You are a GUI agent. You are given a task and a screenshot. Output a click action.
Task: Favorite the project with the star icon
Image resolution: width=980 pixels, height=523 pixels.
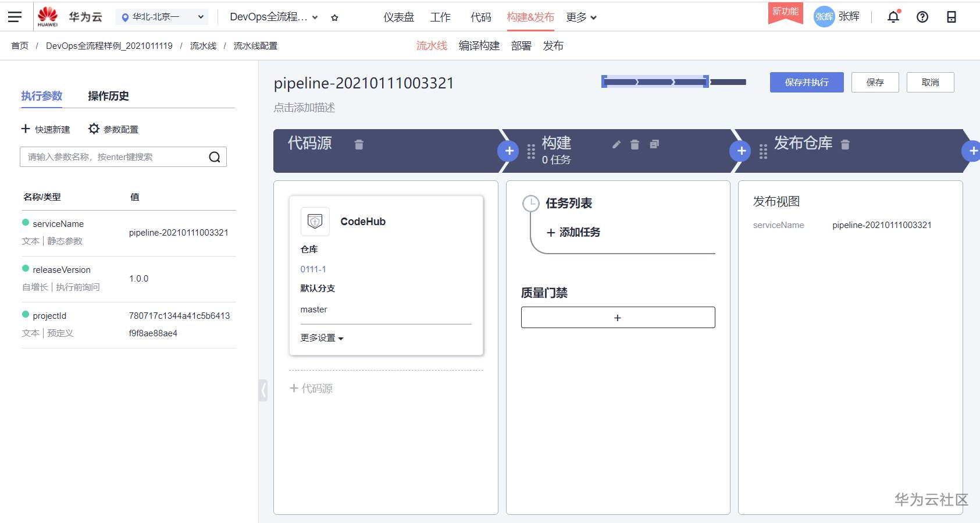coord(334,17)
